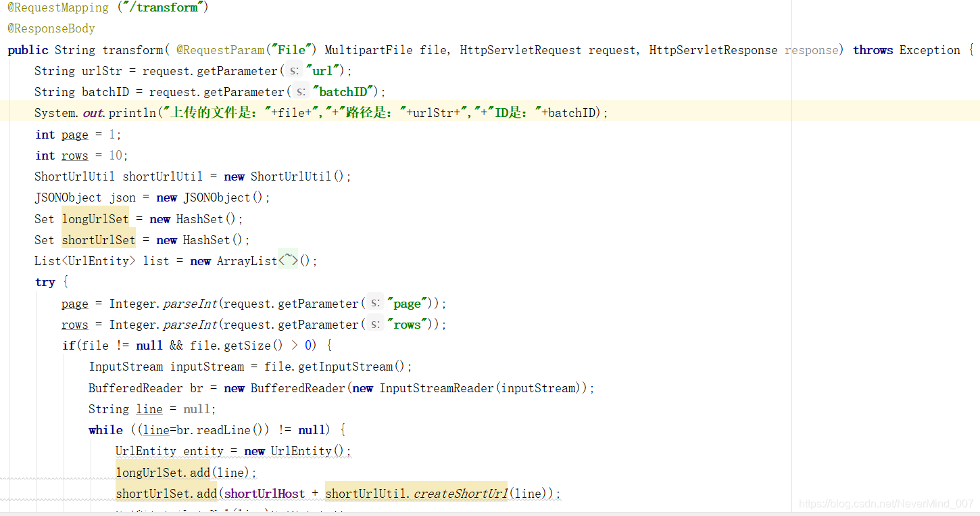Select the highlighted shortUrlSet variable
Viewport: 980px width, 516px height.
tap(98, 239)
